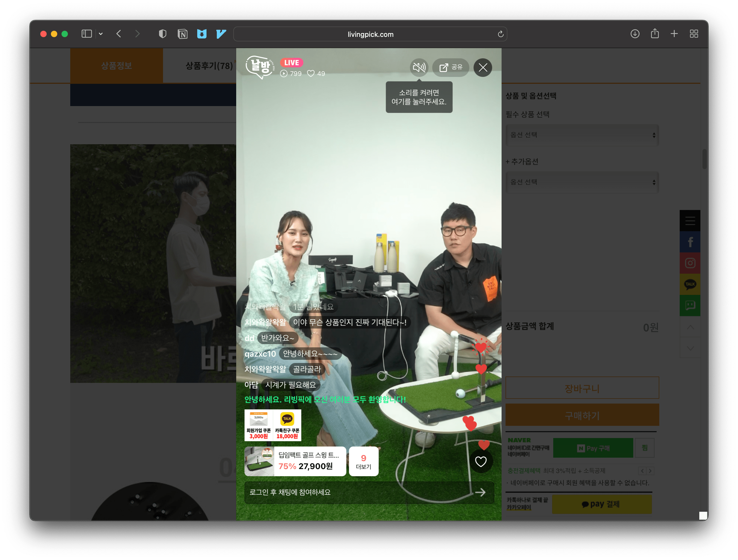
Task: Unmute the live stream sound
Action: pyautogui.click(x=419, y=67)
